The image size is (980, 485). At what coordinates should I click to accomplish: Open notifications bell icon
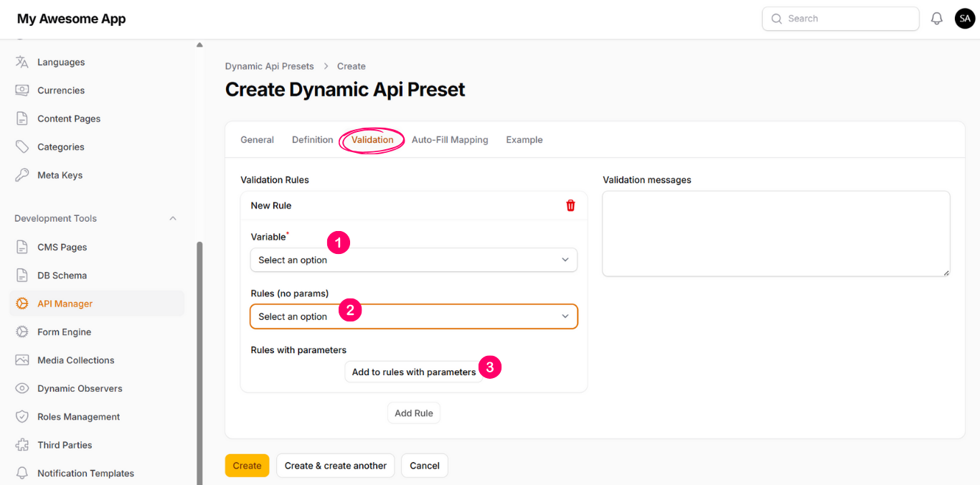click(936, 19)
